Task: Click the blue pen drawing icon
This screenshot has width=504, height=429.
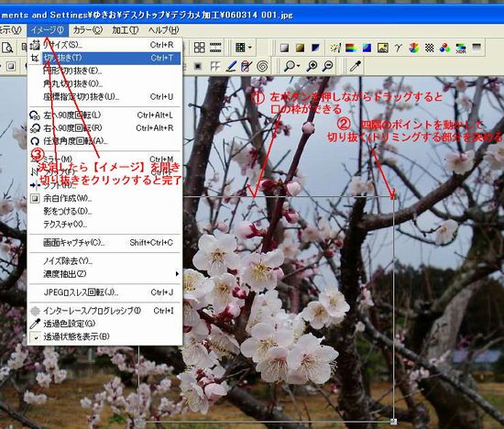Action: (x=232, y=66)
